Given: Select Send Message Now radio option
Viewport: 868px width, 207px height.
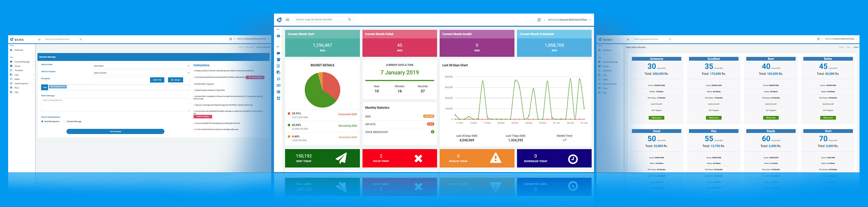Looking at the screenshot, I should pyautogui.click(x=42, y=121).
